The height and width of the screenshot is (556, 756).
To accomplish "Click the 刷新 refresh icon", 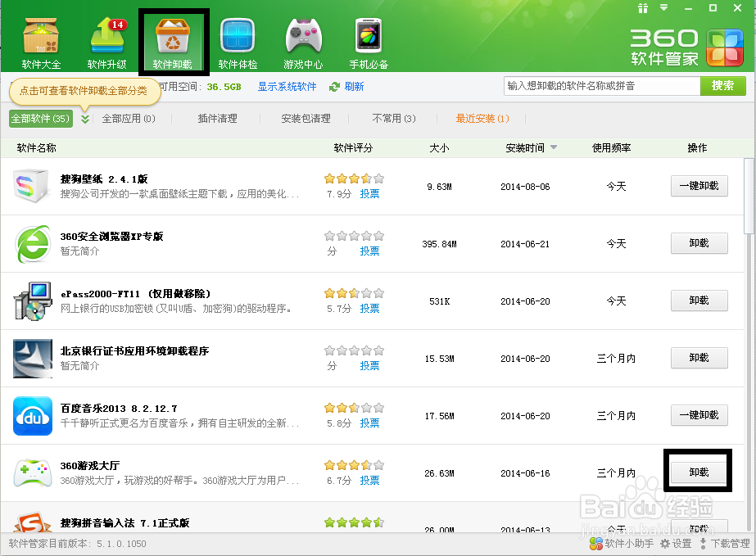I will coord(334,87).
